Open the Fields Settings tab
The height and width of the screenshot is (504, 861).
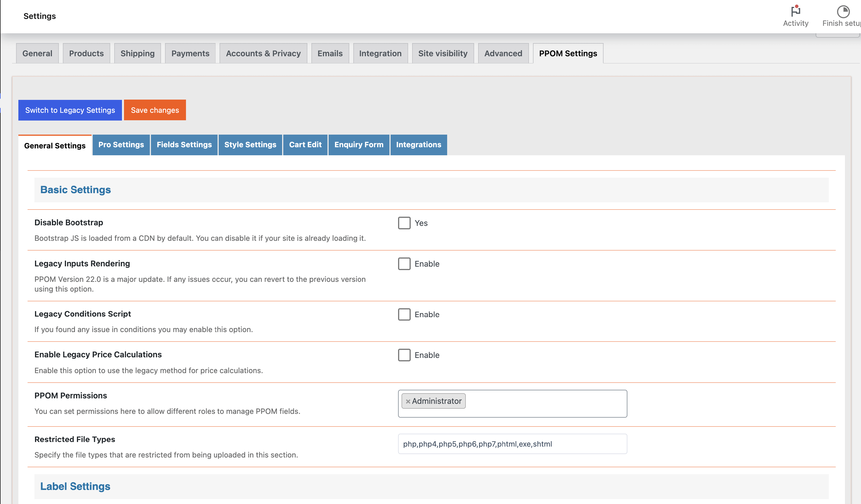point(184,145)
